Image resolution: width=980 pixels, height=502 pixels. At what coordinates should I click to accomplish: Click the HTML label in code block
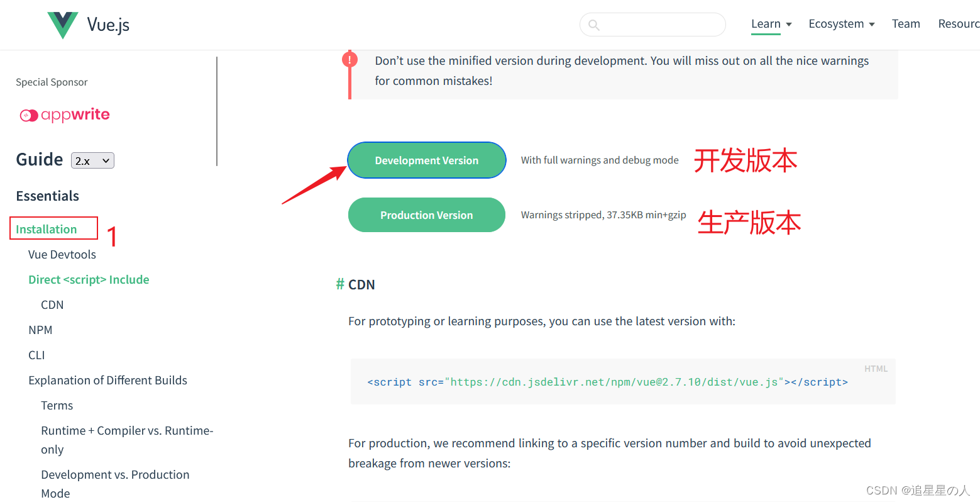pos(876,369)
